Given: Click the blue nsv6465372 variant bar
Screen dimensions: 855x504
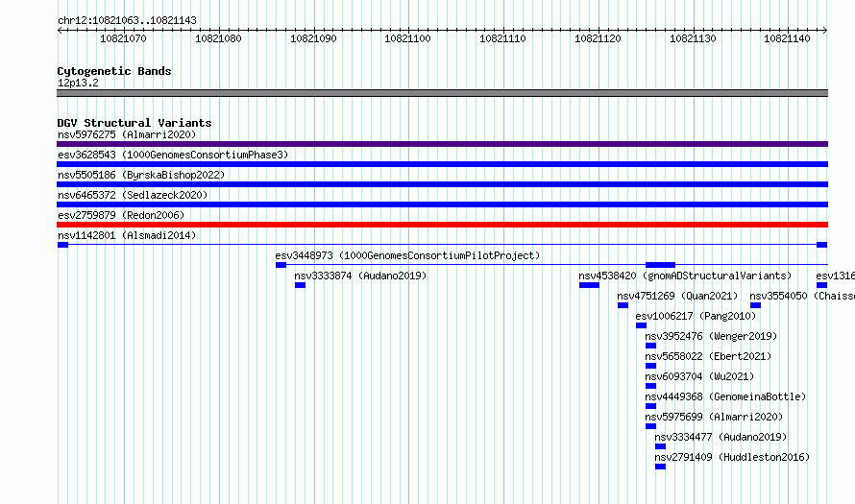Looking at the screenshot, I should click(442, 204).
